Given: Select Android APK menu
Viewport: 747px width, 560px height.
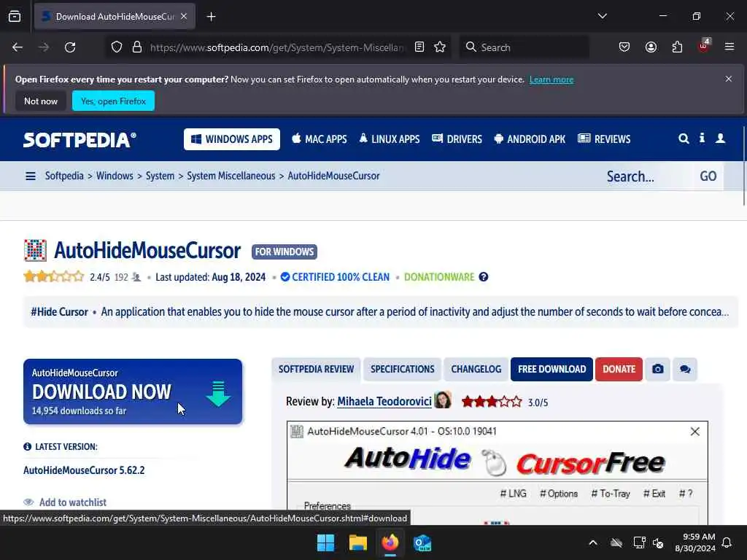Looking at the screenshot, I should pyautogui.click(x=530, y=139).
